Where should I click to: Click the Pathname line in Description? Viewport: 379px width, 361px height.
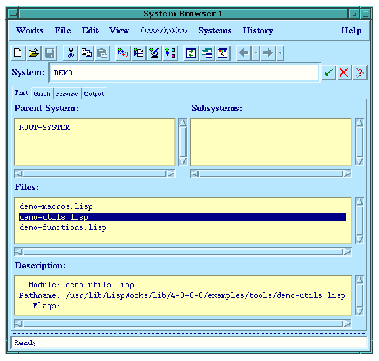182,295
